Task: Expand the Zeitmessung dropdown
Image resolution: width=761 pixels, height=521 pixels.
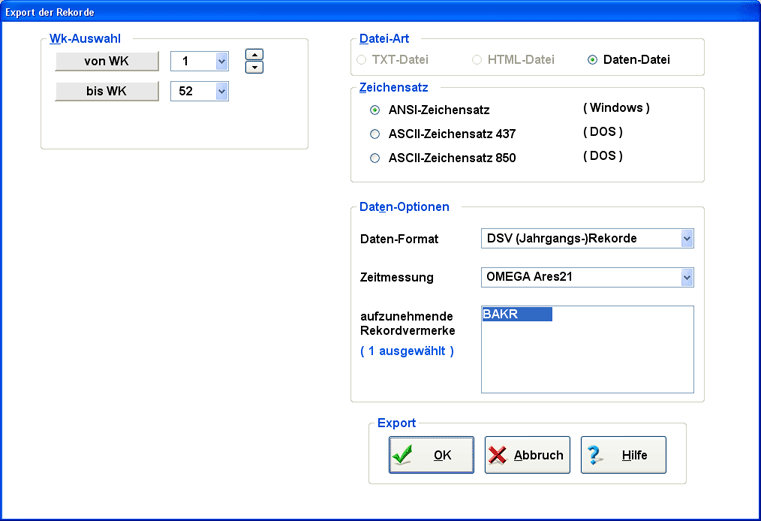Action: tap(686, 277)
